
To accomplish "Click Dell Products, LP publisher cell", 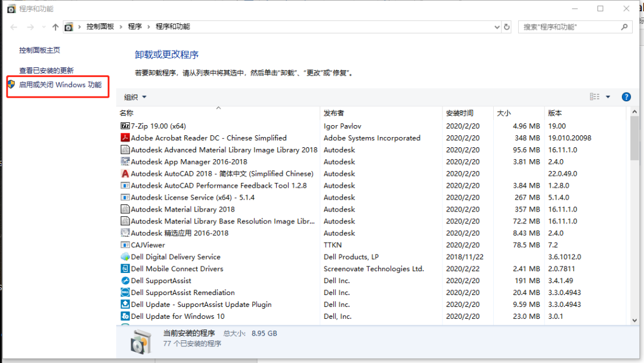I will pos(351,257).
